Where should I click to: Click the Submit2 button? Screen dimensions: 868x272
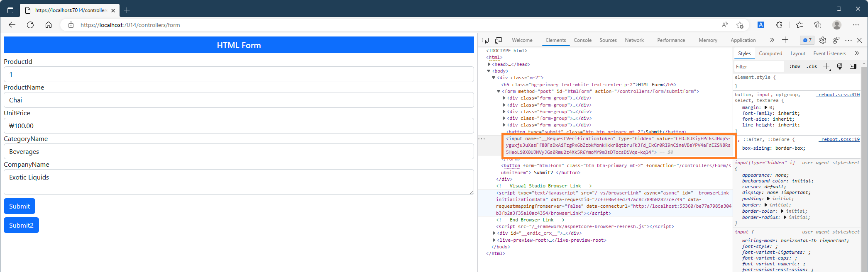pyautogui.click(x=21, y=225)
